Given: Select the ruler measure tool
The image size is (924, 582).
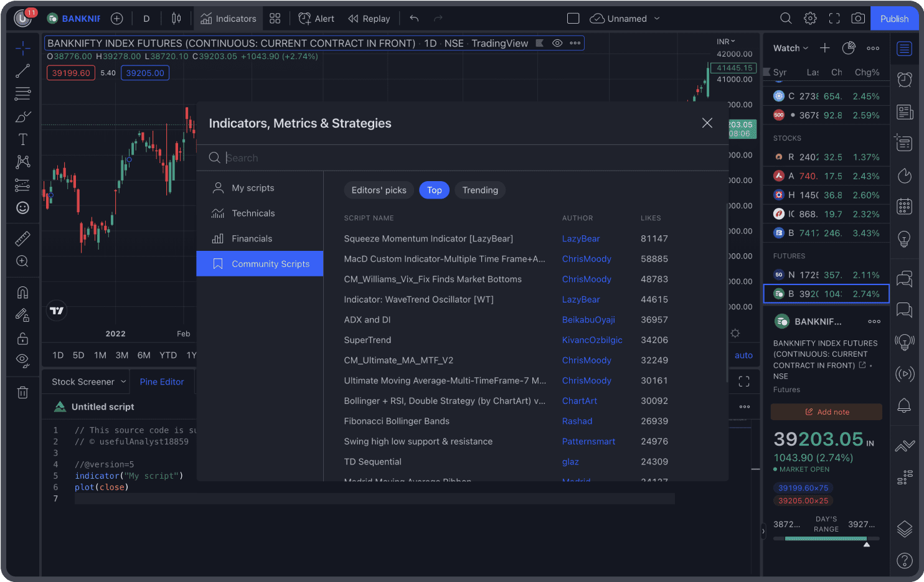Looking at the screenshot, I should click(22, 238).
